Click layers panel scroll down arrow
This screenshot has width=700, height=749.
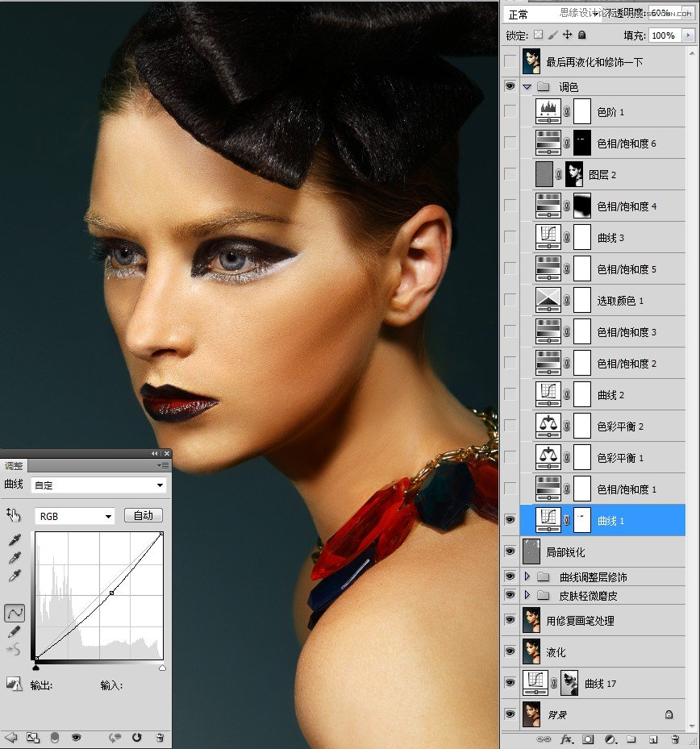[x=692, y=726]
